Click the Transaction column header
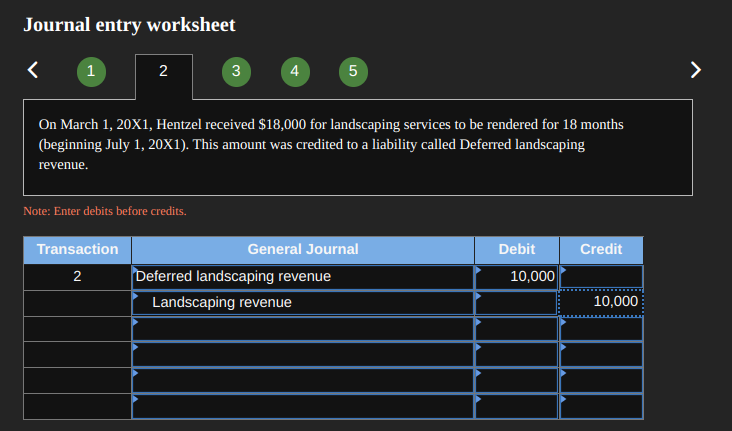Viewport: 732px width, 431px height. 77,250
